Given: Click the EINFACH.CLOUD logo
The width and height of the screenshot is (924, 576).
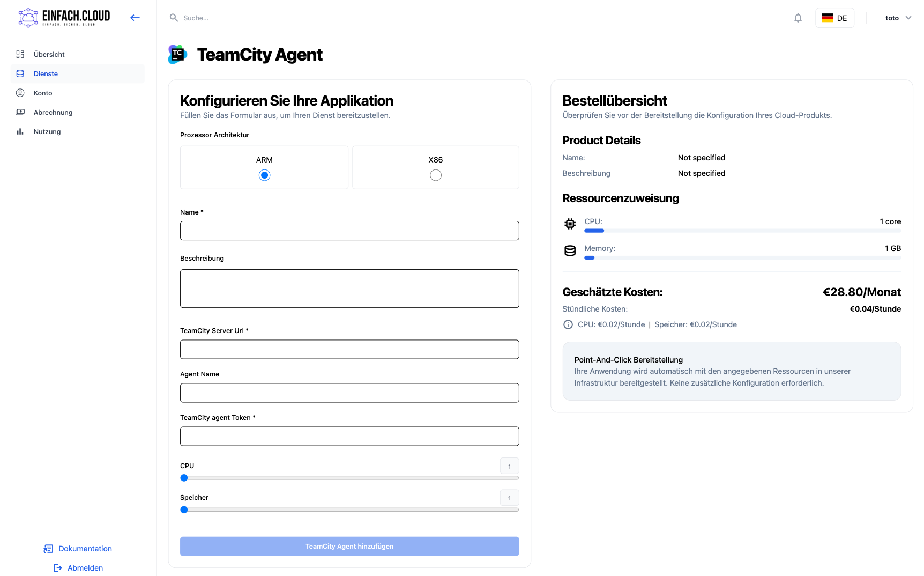Looking at the screenshot, I should pyautogui.click(x=64, y=18).
